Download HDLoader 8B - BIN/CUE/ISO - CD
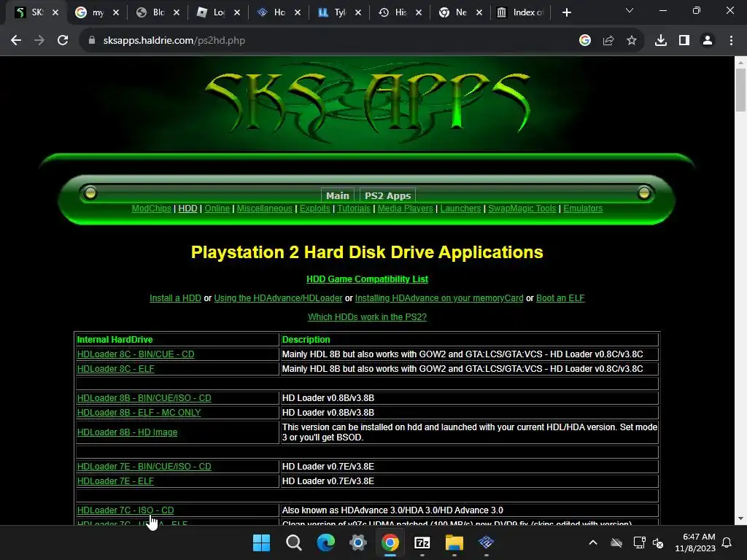This screenshot has width=747, height=560. coord(144,398)
